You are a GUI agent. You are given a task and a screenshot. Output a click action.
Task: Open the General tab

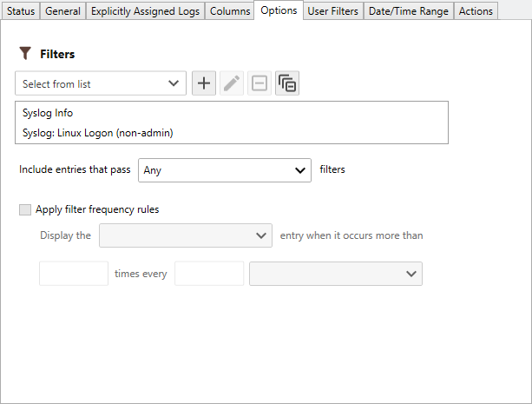tap(62, 11)
